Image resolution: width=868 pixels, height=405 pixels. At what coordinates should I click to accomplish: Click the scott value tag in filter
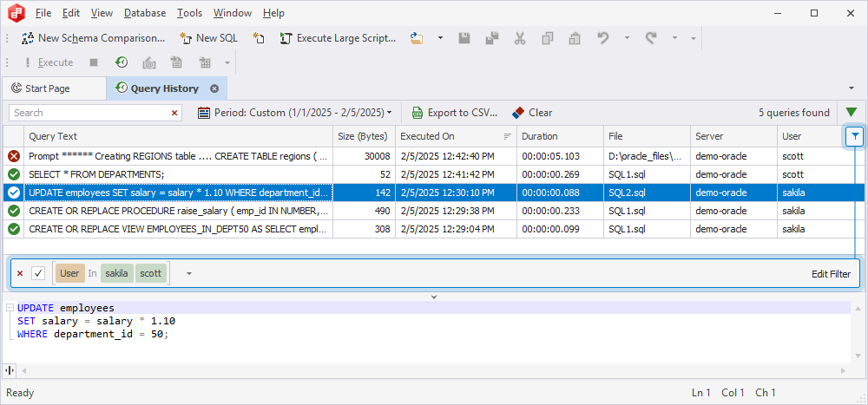(150, 273)
